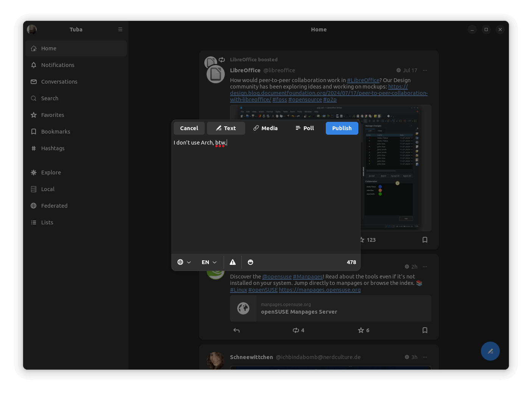Image resolution: width=532 pixels, height=395 pixels.
Task: Bookmark the openSUSE Manpages post
Action: coord(425,330)
